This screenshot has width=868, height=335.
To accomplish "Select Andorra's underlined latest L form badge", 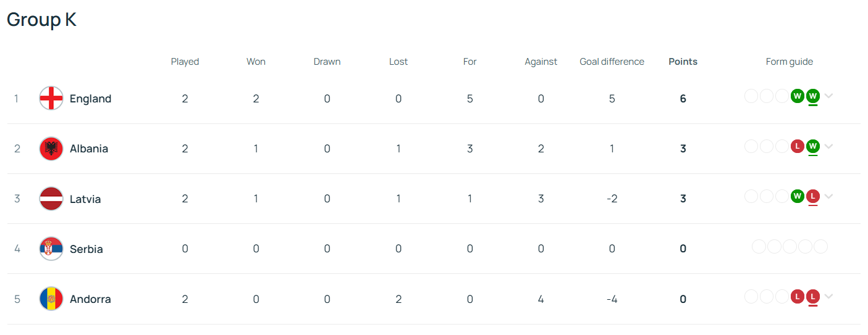I will pyautogui.click(x=813, y=297).
